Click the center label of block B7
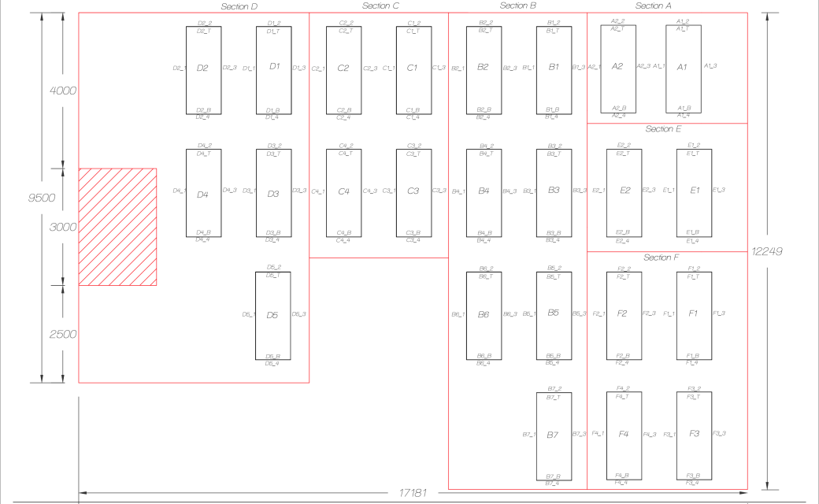The width and height of the screenshot is (819, 504). (553, 434)
